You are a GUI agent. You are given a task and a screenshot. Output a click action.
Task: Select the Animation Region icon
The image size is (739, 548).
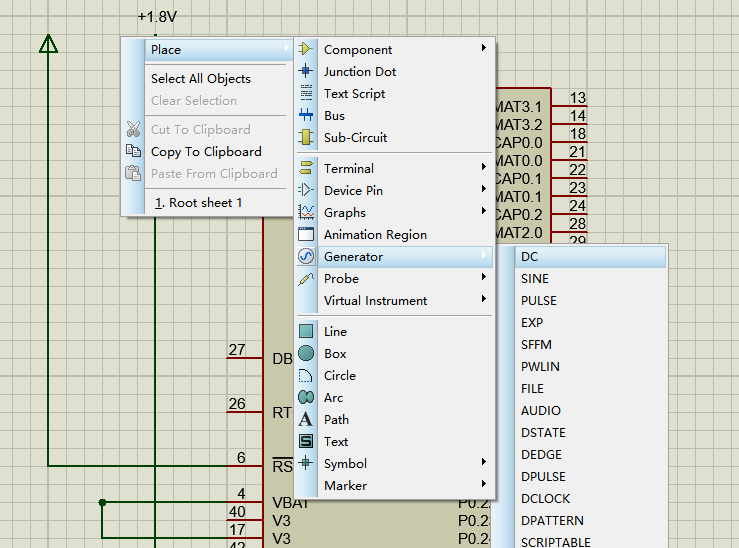pos(306,234)
